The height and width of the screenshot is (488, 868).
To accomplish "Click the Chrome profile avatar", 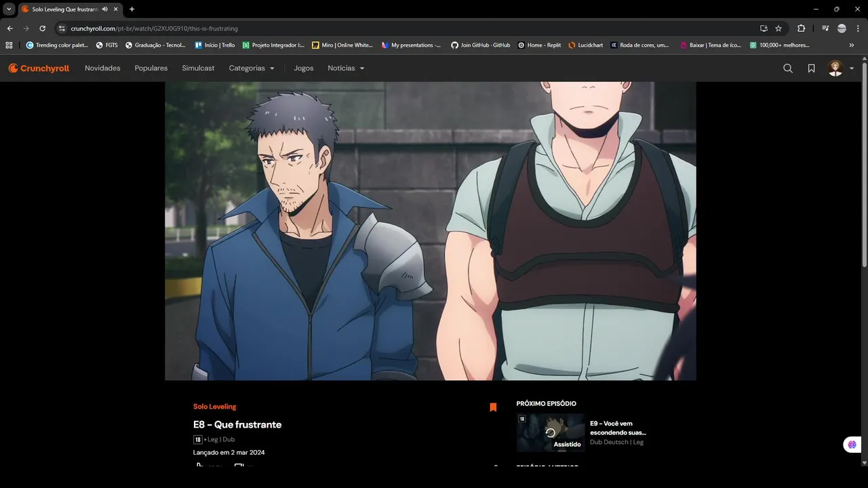I will tap(842, 28).
